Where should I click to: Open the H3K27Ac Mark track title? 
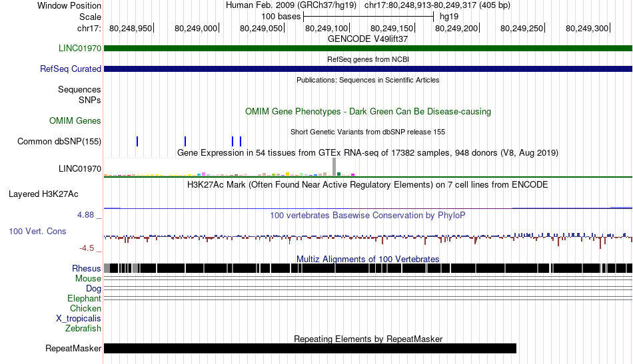click(367, 185)
